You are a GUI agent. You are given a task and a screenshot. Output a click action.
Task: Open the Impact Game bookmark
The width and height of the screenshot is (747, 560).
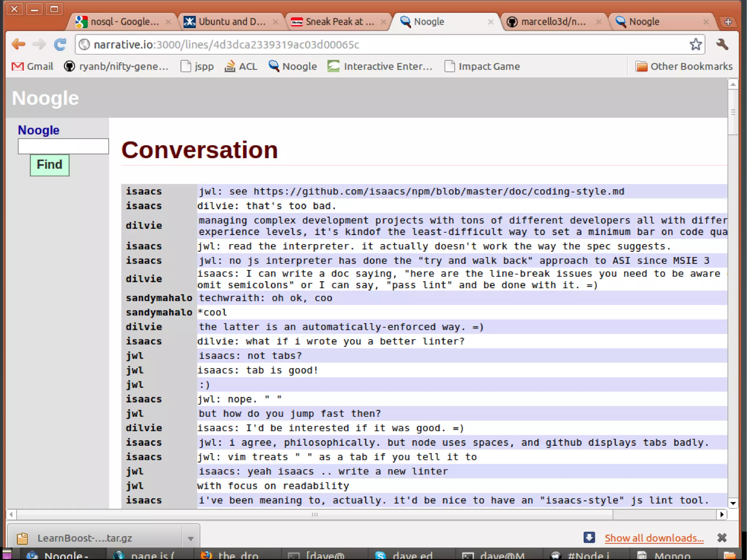(482, 66)
